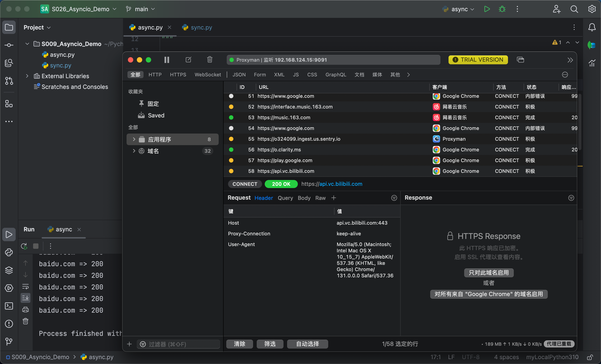The width and height of the screenshot is (601, 364).
Task: Click the 清除 button
Action: point(239,344)
